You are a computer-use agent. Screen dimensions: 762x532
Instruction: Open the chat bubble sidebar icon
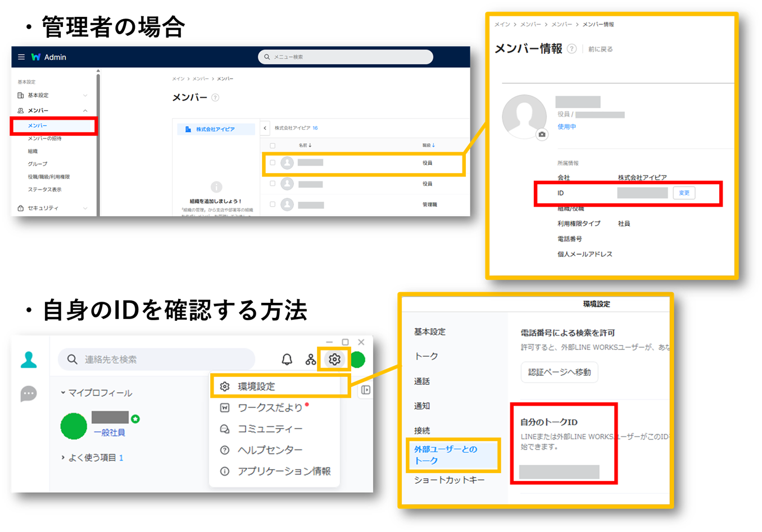click(28, 393)
